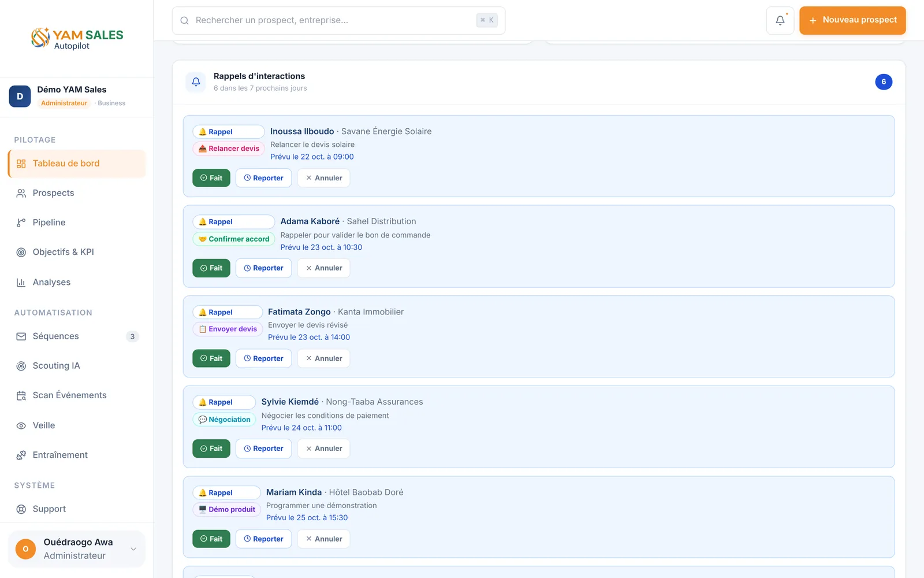
Task: Create a new prospect with Nouveau prospect
Action: (x=852, y=20)
